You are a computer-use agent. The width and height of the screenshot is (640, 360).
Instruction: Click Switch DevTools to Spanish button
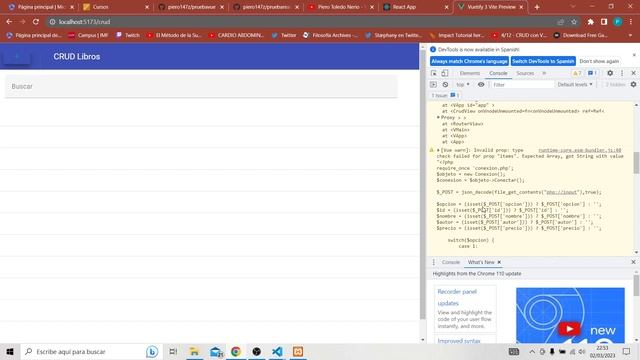[x=543, y=61]
